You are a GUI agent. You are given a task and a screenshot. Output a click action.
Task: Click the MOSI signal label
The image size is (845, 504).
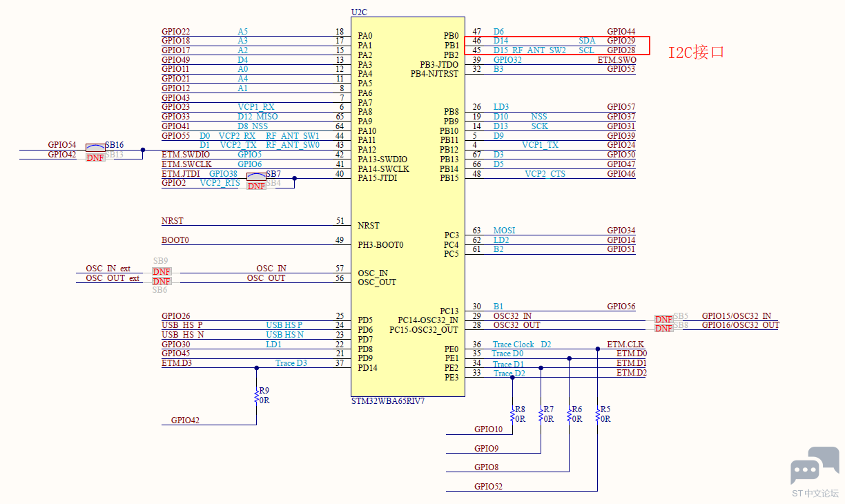(504, 231)
